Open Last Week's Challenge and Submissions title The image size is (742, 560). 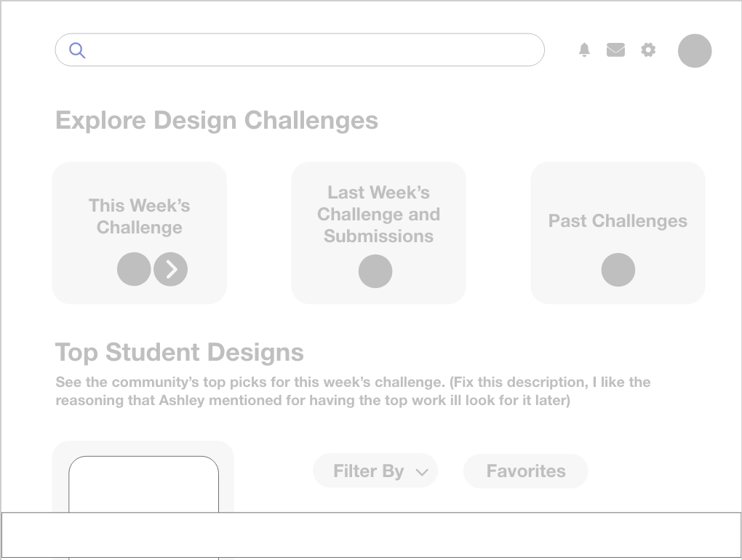tap(378, 214)
